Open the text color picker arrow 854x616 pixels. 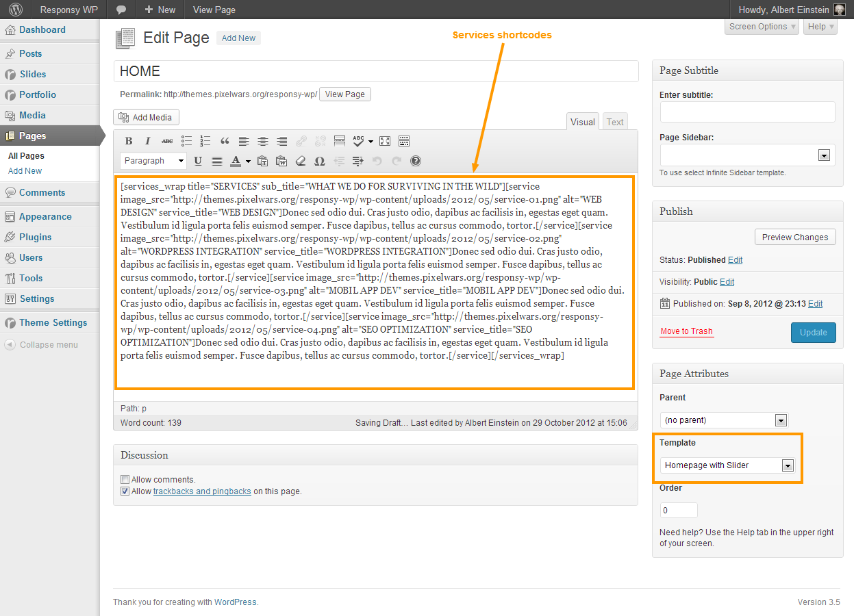247,161
